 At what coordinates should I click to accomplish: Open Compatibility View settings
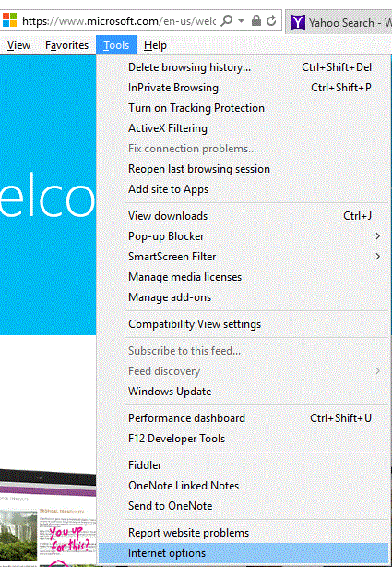(x=244, y=324)
